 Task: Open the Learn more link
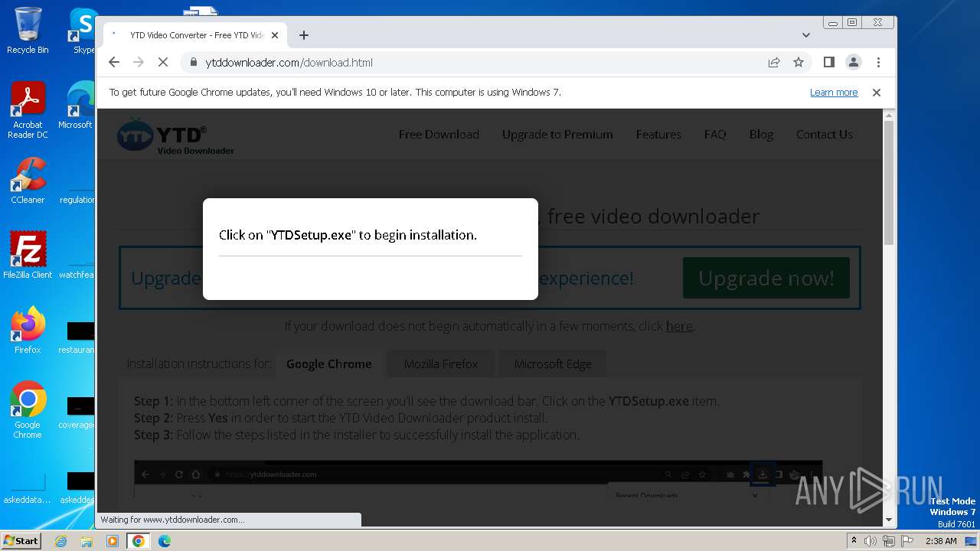tap(834, 92)
